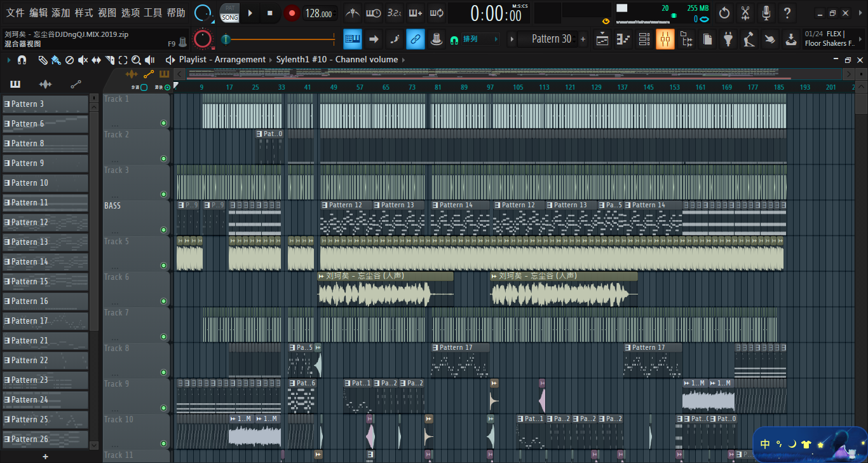868x463 pixels.
Task: Click the 128.000 tempo field
Action: click(319, 13)
